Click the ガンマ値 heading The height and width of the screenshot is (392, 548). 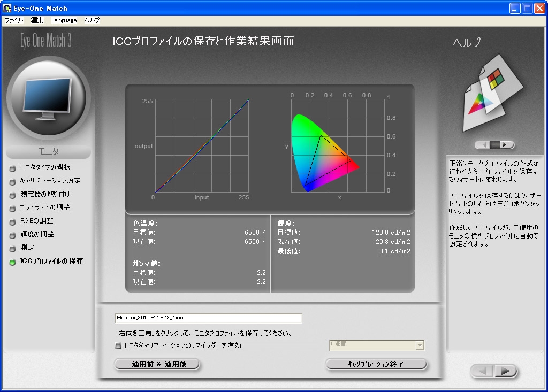pos(146,264)
